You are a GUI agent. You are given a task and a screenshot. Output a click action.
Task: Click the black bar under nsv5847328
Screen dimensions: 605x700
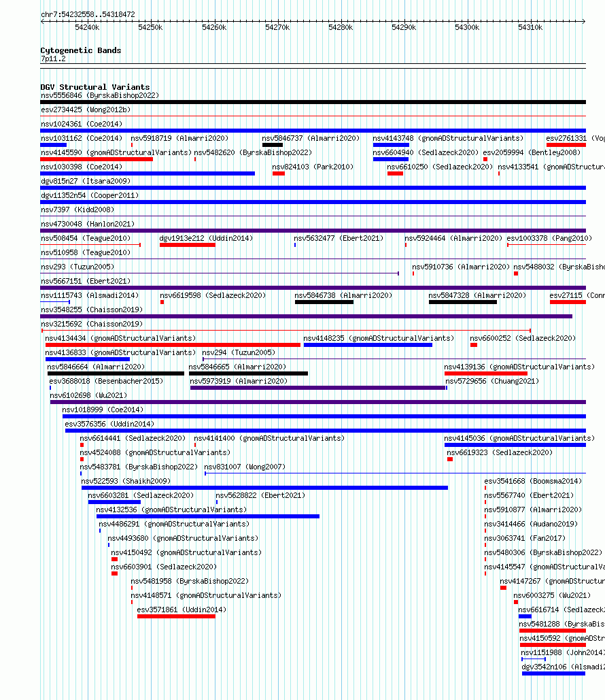463,302
